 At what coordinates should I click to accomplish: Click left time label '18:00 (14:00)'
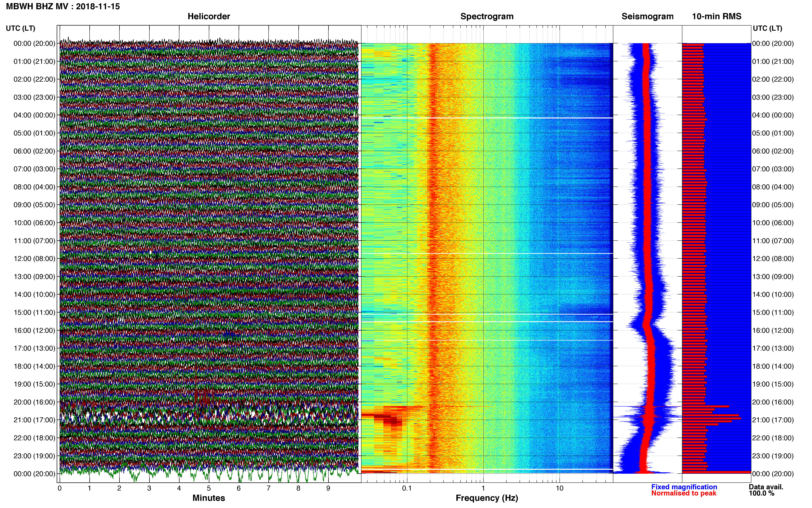[x=34, y=366]
